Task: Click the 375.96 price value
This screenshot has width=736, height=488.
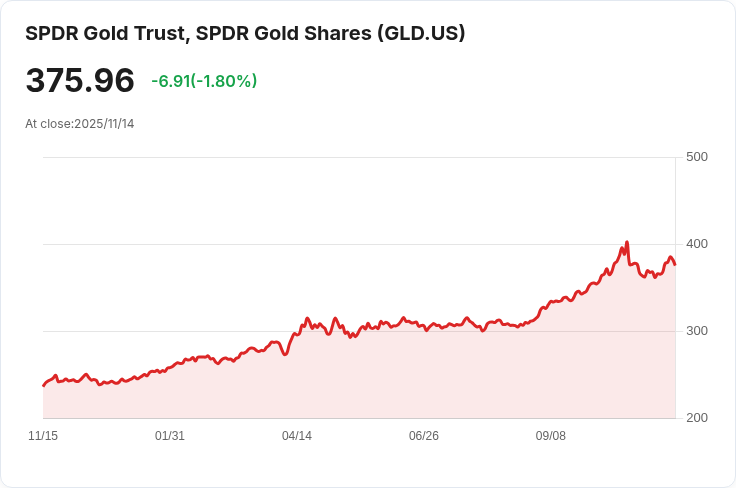Action: tap(80, 81)
